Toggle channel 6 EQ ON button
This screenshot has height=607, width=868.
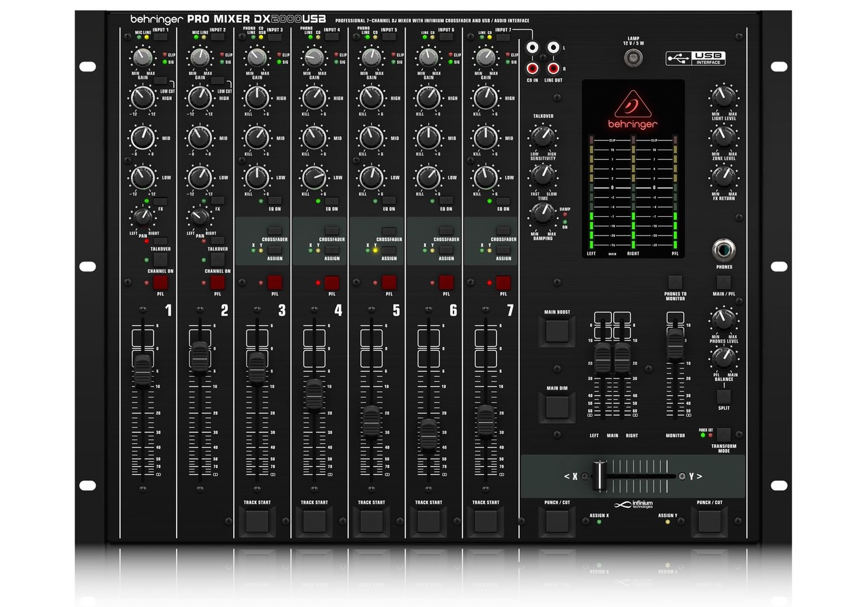pos(446,201)
